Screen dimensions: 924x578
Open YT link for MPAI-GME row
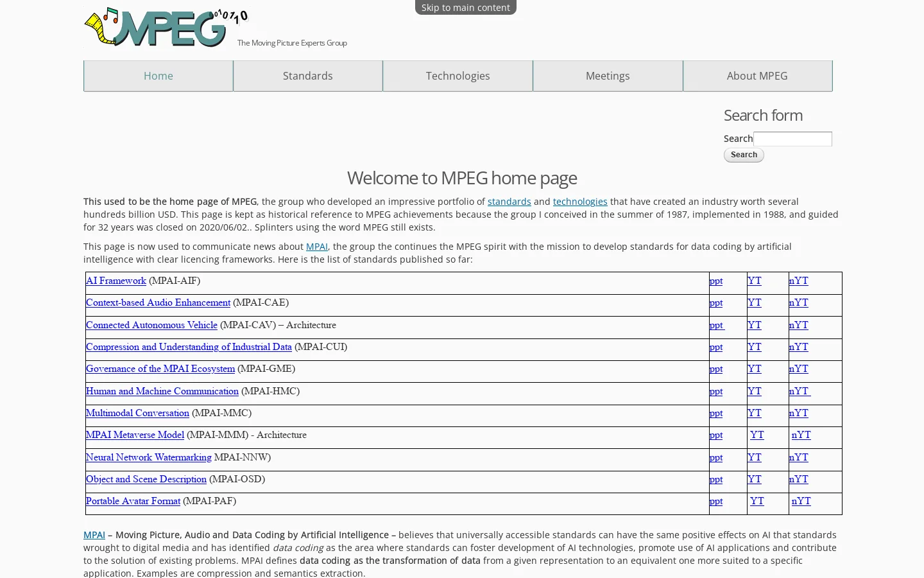[x=755, y=369]
